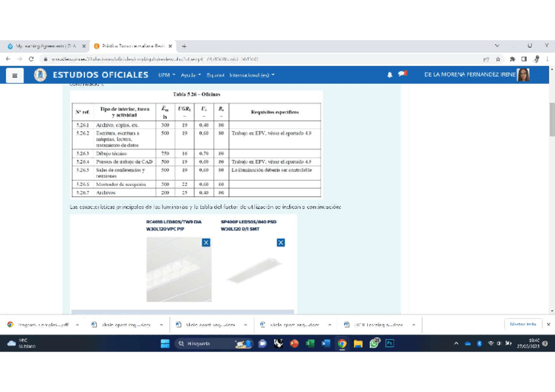Click X on RC461B luminaire image

click(206, 243)
